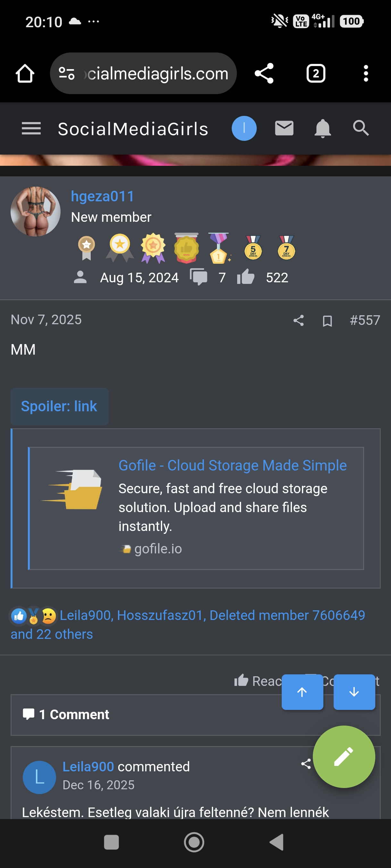This screenshot has height=868, width=391.
Task: Open the forum search icon
Action: coord(361,128)
